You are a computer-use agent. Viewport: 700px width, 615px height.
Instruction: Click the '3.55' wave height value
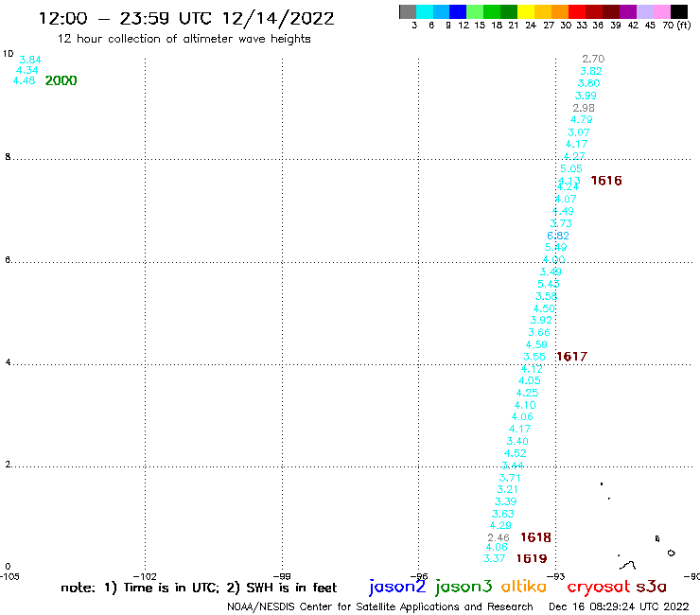click(x=534, y=357)
